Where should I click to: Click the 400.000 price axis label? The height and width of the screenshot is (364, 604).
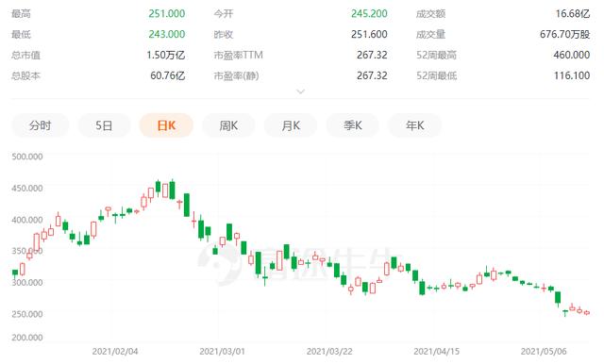coord(27,220)
